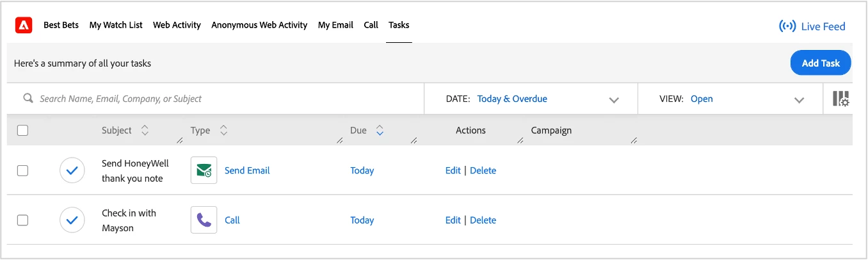Mark HoneyWell thank you task complete
Viewport: 868px width, 260px height.
point(72,170)
